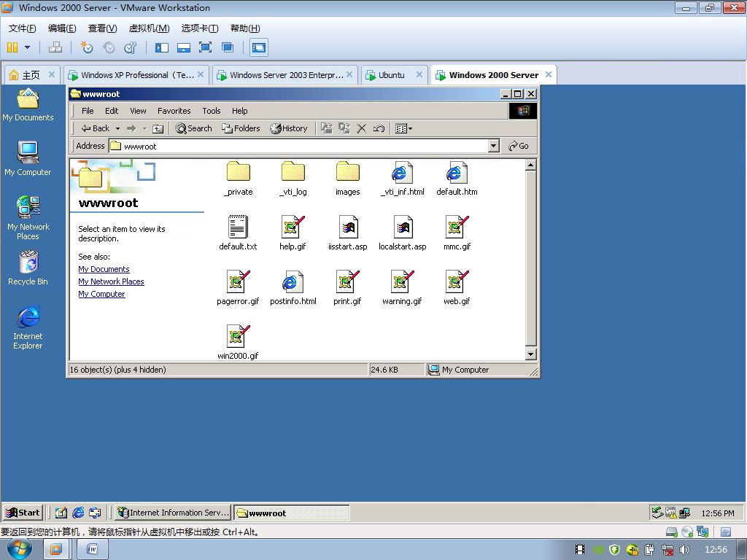This screenshot has height=560, width=747.
Task: Click the Start button
Action: click(23, 513)
